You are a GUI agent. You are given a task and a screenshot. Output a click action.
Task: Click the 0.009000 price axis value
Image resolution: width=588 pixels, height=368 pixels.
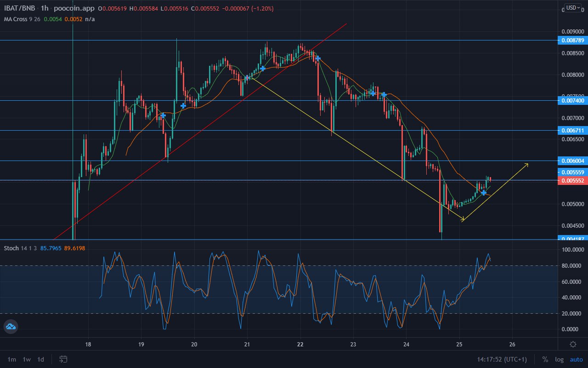[572, 32]
